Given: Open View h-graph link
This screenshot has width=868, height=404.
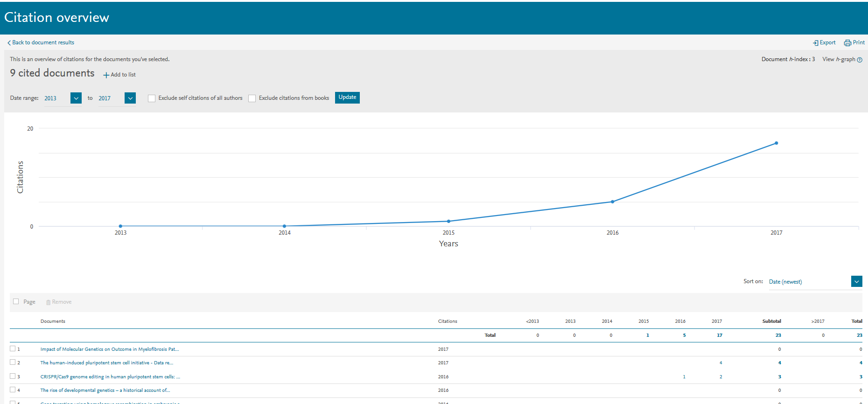Looking at the screenshot, I should [x=839, y=59].
